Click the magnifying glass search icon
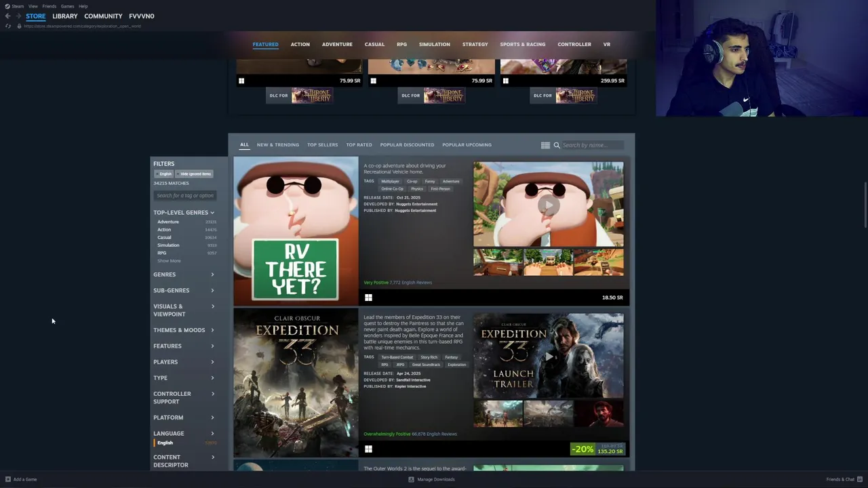The image size is (868, 488). pos(557,145)
